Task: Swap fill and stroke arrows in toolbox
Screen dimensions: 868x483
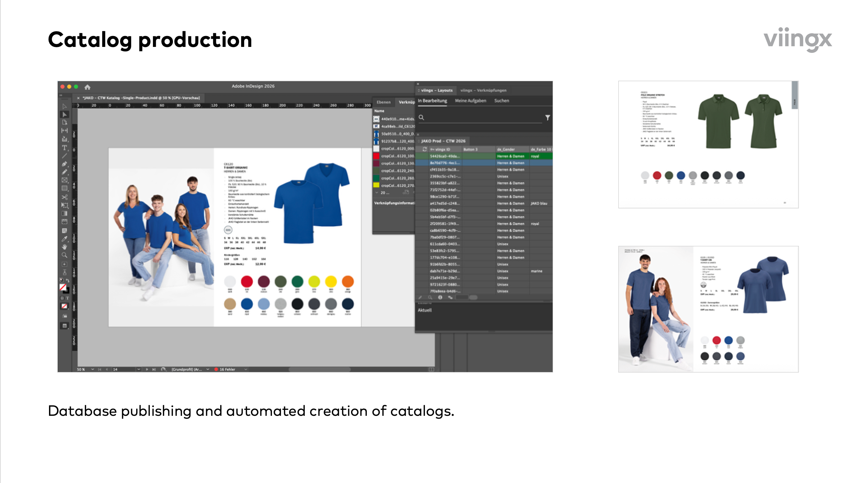Action: point(68,281)
